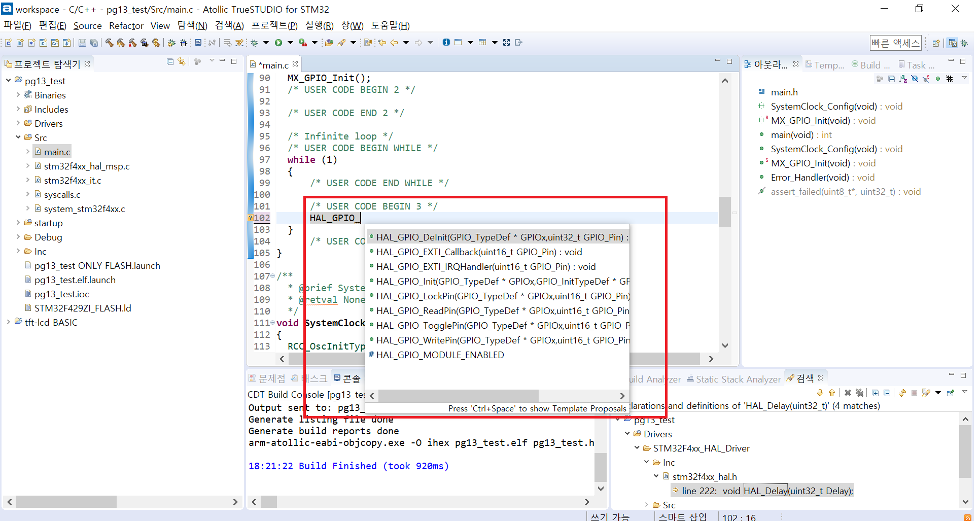
Task: Click the Open Element folder toolbar icon
Action: tap(329, 43)
